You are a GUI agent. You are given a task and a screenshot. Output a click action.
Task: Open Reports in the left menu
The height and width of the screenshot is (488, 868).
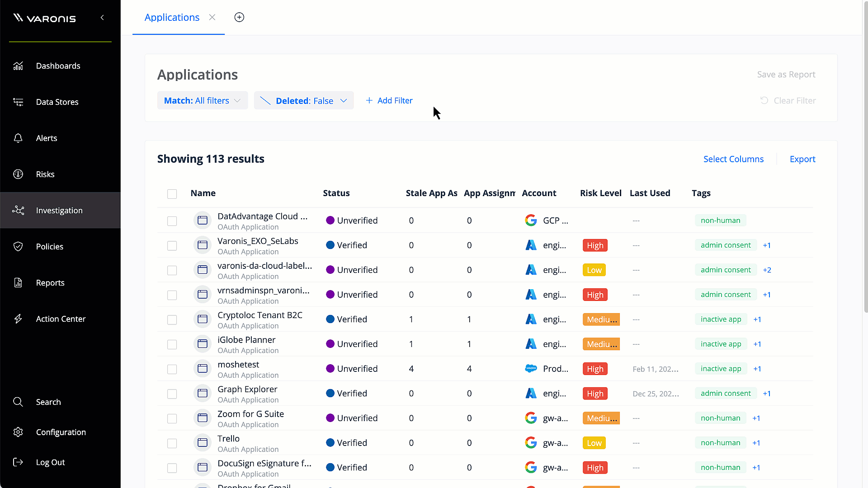pyautogui.click(x=50, y=283)
